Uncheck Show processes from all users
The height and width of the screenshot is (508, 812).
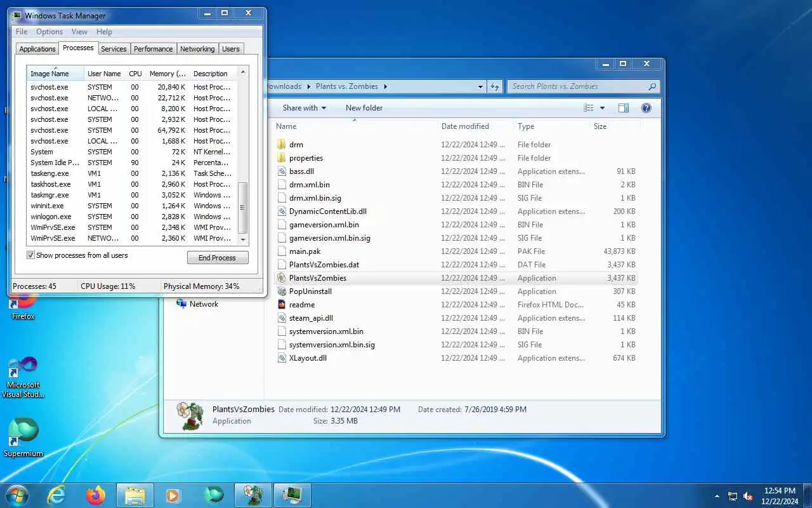(30, 255)
